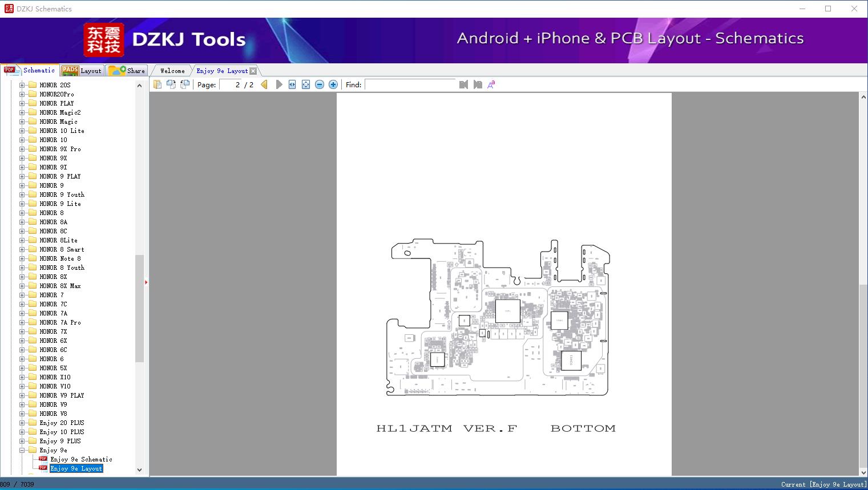Close the Enjoy 9e Layout tab
The image size is (868, 490).
click(x=253, y=71)
